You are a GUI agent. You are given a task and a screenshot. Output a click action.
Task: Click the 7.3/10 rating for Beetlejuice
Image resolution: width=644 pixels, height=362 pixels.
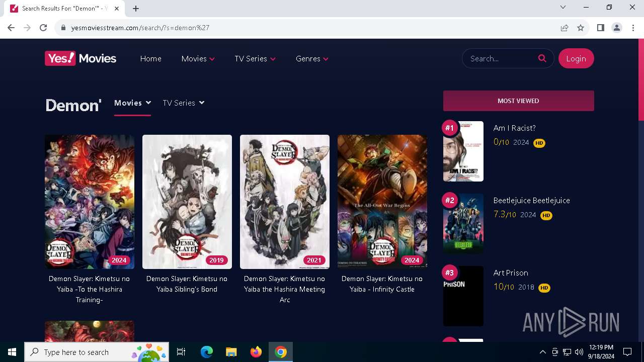[505, 215]
